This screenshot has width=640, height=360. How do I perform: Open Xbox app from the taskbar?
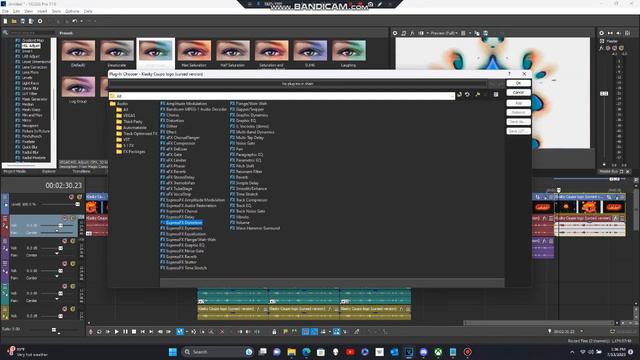click(x=438, y=352)
